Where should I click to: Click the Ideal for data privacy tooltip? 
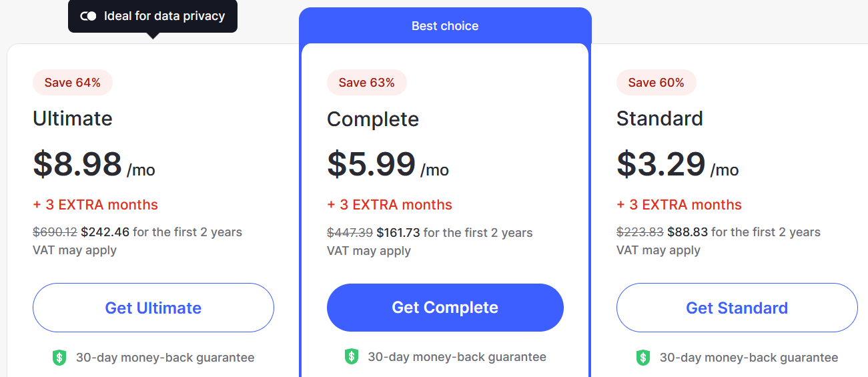153,16
